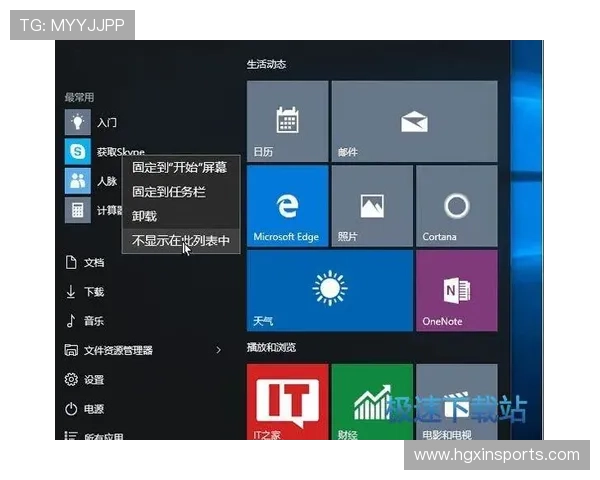The image size is (600, 480).
Task: Open the 邮件 mail tile
Action: click(414, 122)
